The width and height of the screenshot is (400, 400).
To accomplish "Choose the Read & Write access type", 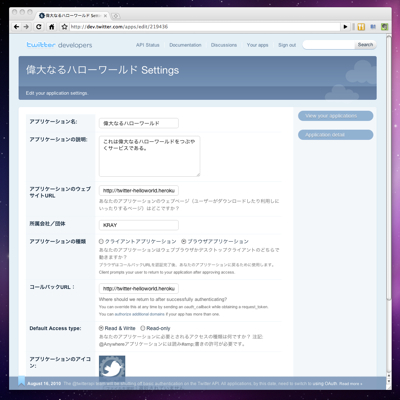I will (101, 328).
